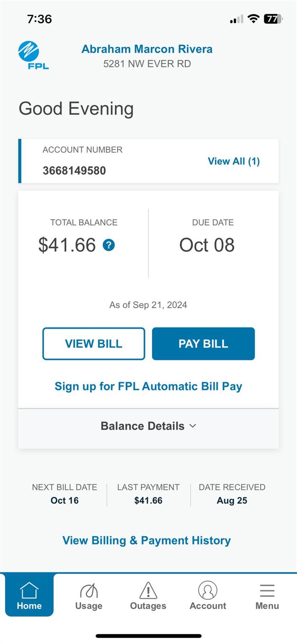297x644 pixels.
Task: Open View All (1) accounts list
Action: point(234,161)
